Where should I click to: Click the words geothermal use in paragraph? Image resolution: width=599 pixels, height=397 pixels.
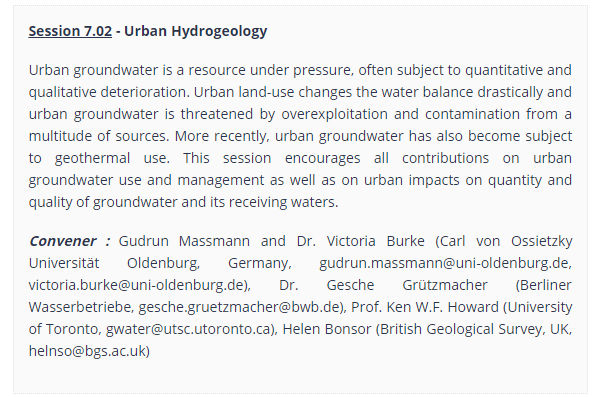112,158
